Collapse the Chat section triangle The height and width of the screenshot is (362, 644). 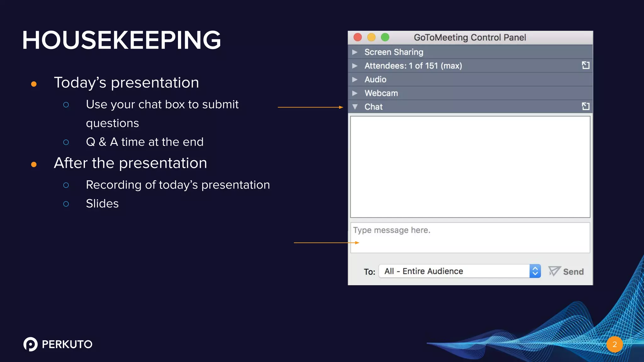(x=355, y=107)
